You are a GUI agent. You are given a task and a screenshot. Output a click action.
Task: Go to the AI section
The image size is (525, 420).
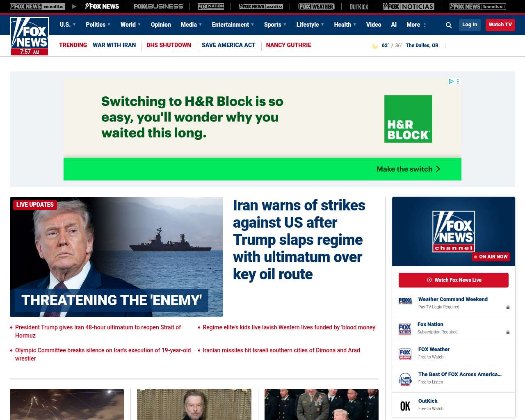pos(394,25)
